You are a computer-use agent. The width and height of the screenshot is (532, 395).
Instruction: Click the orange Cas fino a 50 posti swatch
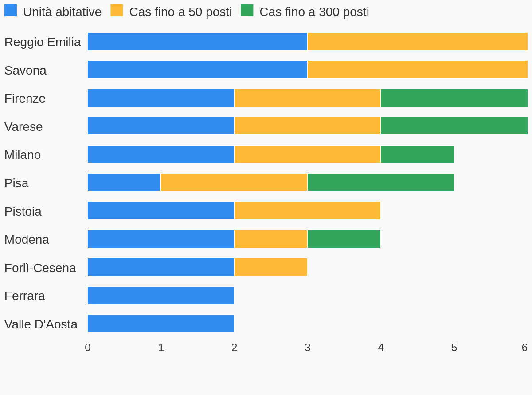(x=117, y=11)
